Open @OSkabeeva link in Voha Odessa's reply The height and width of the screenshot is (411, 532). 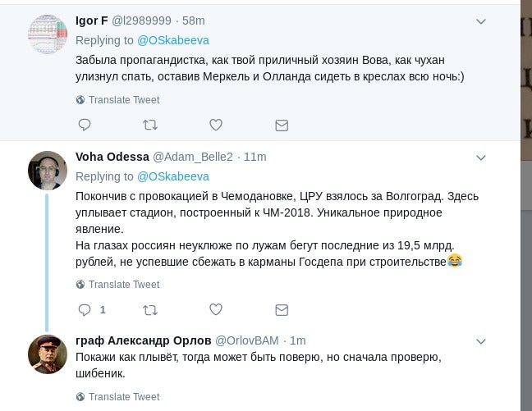[172, 176]
